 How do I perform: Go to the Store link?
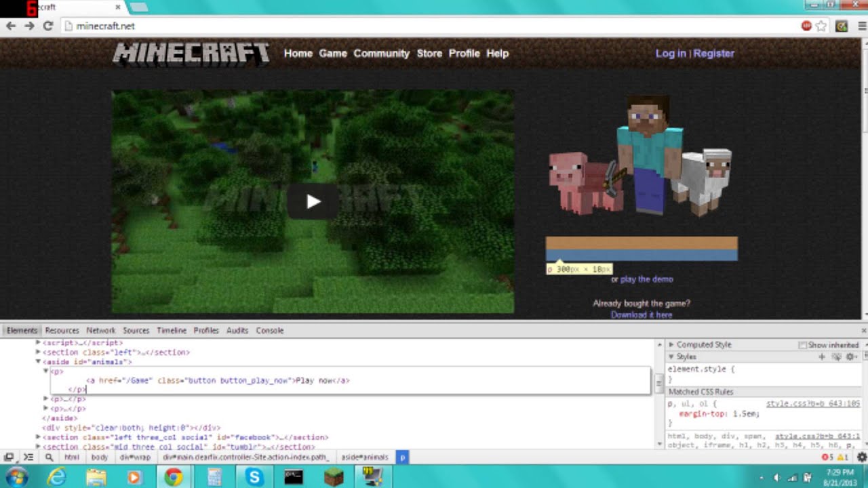[429, 54]
